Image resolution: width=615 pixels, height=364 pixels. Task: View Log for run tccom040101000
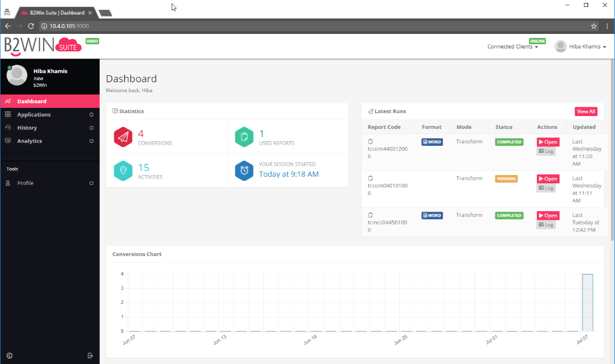[546, 188]
